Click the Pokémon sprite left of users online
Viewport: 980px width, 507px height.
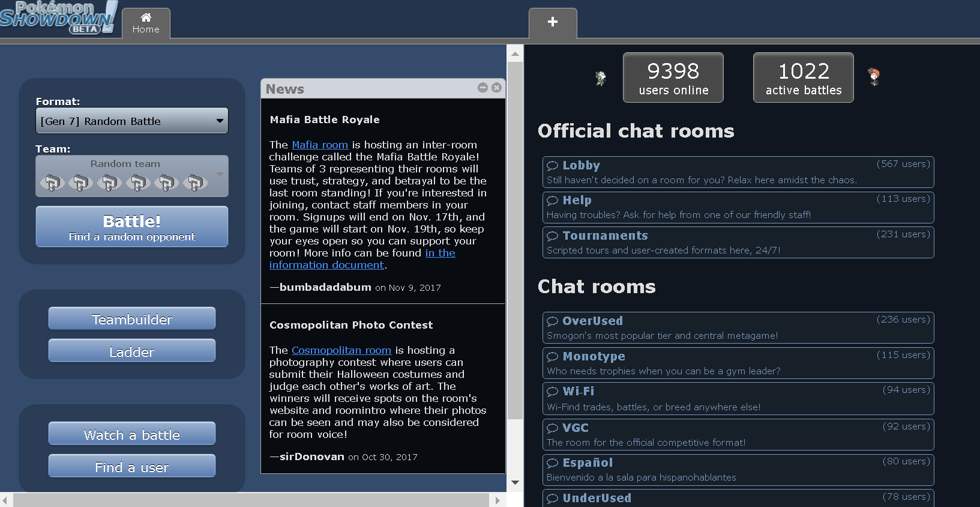[600, 78]
